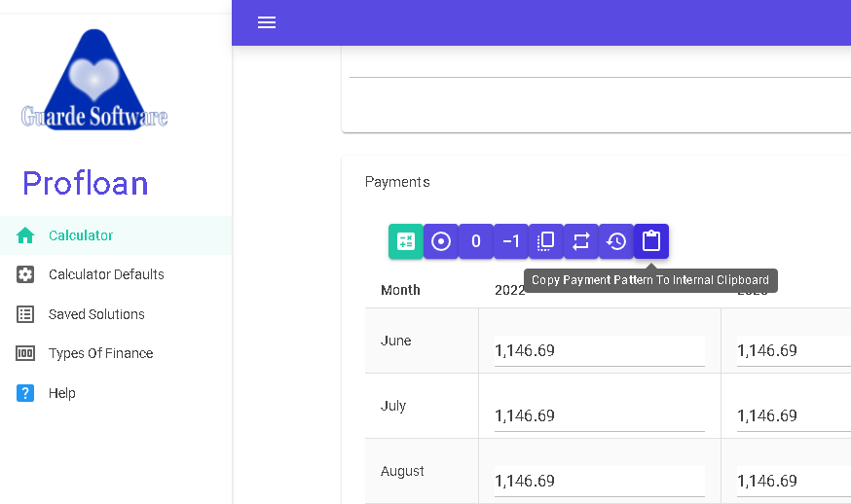Edit the July 2022 payment field
The image size is (851, 504).
(x=598, y=415)
